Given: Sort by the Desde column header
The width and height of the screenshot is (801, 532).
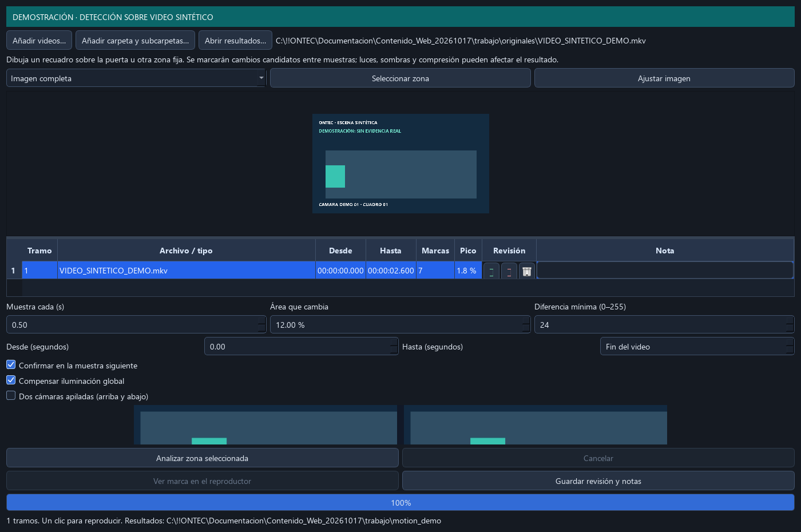Looking at the screenshot, I should coord(340,251).
